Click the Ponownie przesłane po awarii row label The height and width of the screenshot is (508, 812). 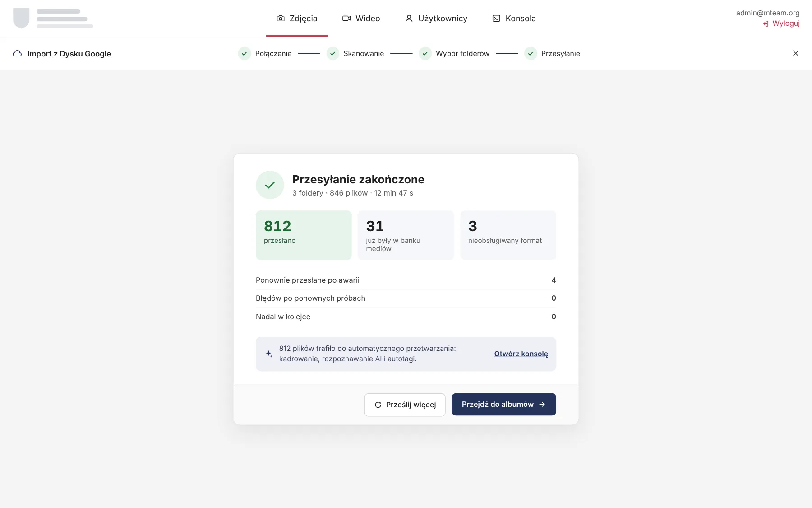point(308,280)
